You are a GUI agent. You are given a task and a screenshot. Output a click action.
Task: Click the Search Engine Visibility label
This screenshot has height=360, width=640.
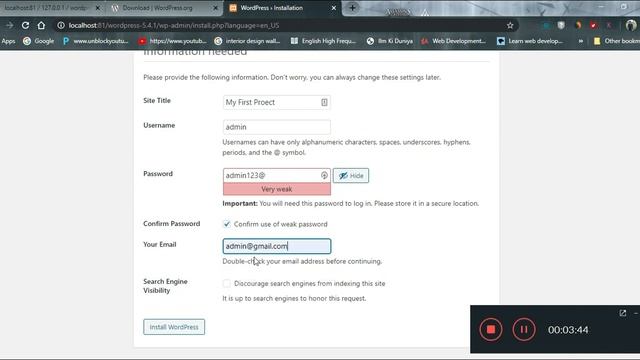point(165,286)
